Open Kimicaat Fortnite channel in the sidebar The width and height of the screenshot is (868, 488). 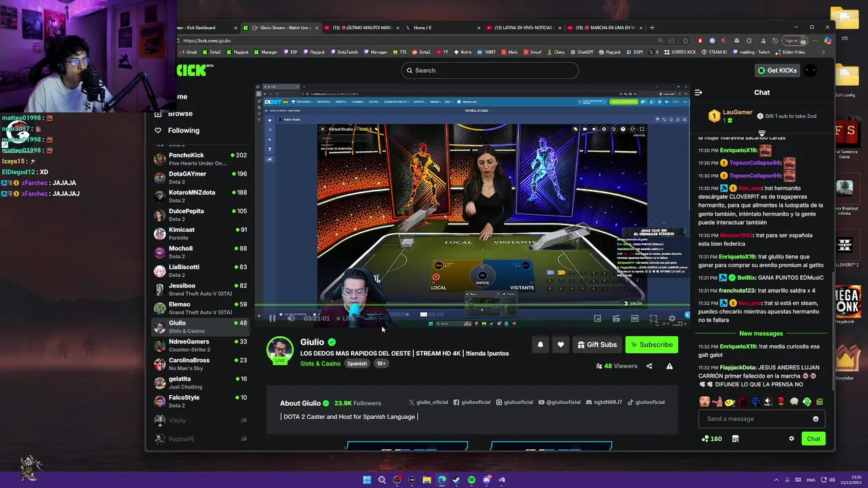click(x=201, y=234)
